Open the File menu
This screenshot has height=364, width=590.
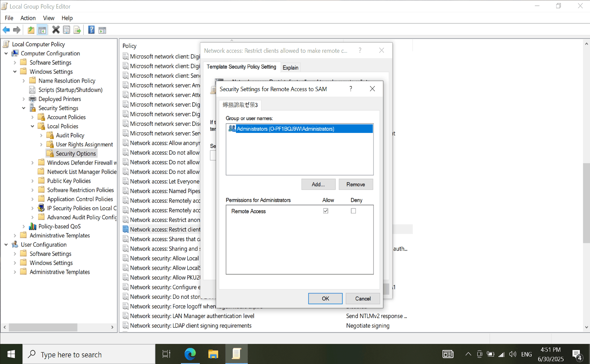[9, 18]
